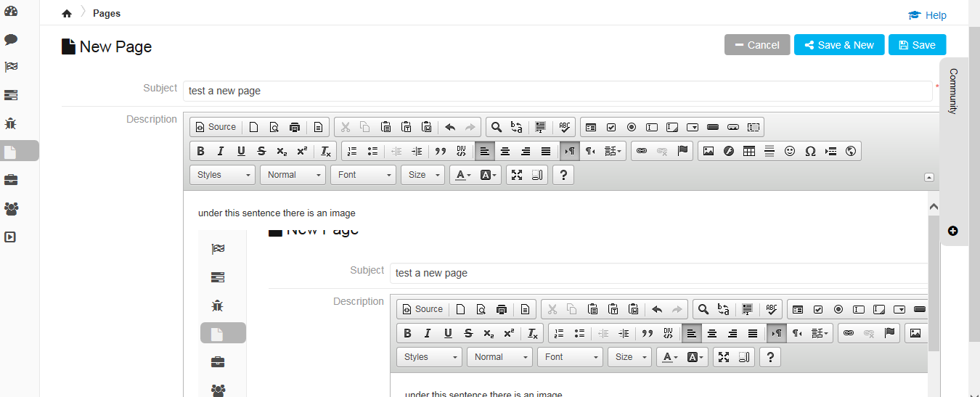Insert a bulleted list

pyautogui.click(x=372, y=151)
